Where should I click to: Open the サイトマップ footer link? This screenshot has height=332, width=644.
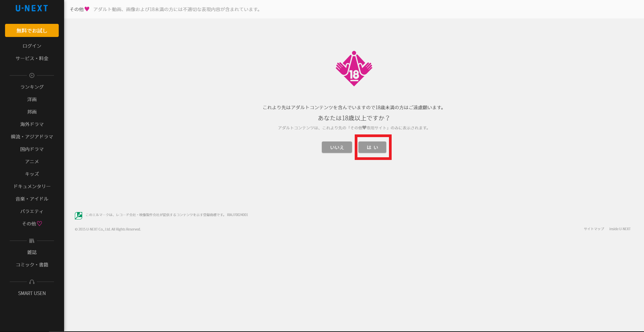[594, 229]
